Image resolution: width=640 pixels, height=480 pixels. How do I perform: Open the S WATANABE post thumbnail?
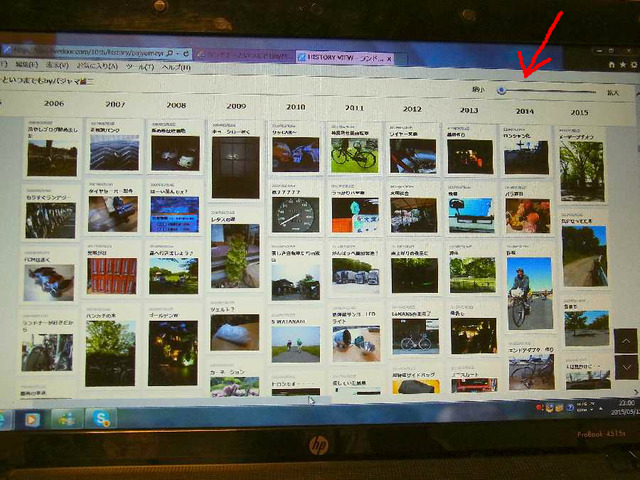pyautogui.click(x=296, y=344)
